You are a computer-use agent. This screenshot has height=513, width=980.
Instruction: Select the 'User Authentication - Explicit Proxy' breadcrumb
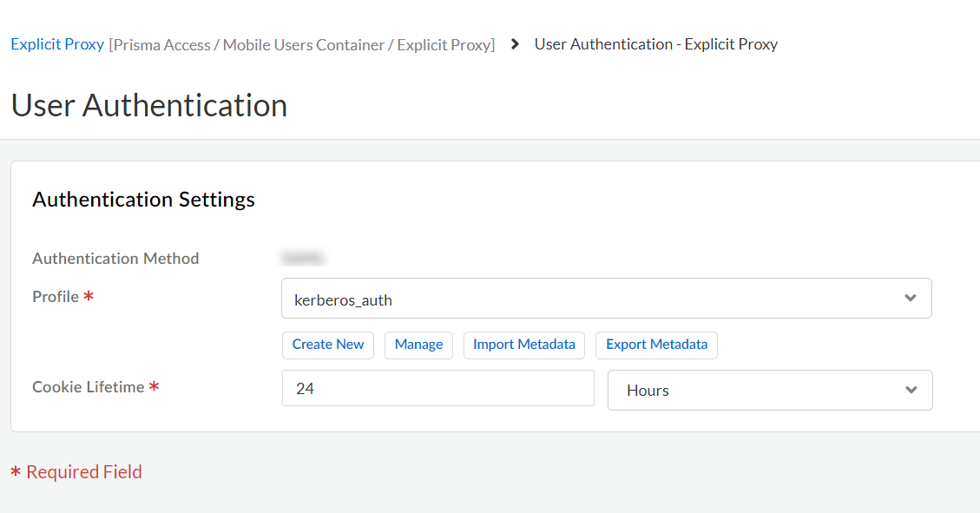tap(655, 44)
